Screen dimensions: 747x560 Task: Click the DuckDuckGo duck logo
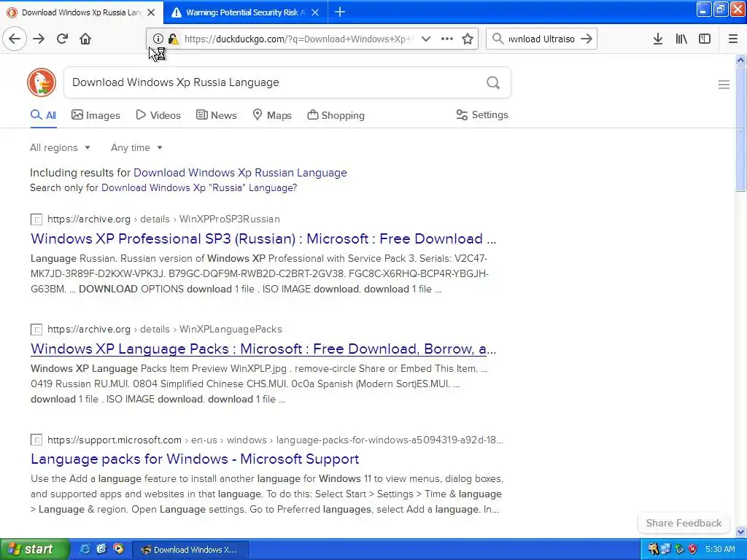(x=42, y=82)
